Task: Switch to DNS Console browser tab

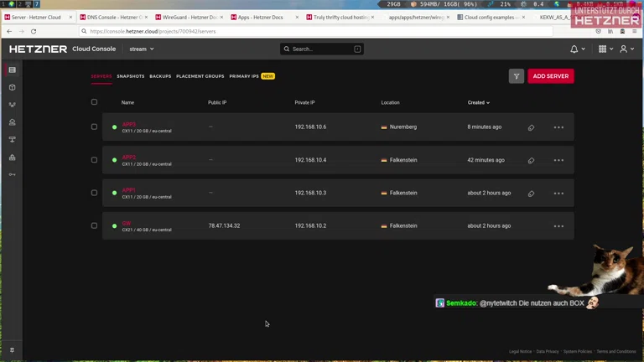Action: click(x=114, y=18)
